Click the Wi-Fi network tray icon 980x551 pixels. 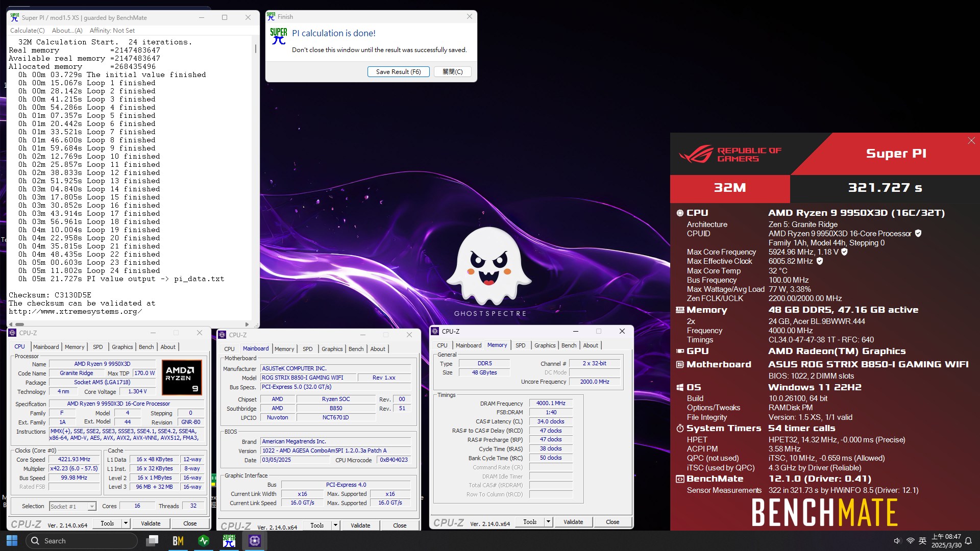910,541
